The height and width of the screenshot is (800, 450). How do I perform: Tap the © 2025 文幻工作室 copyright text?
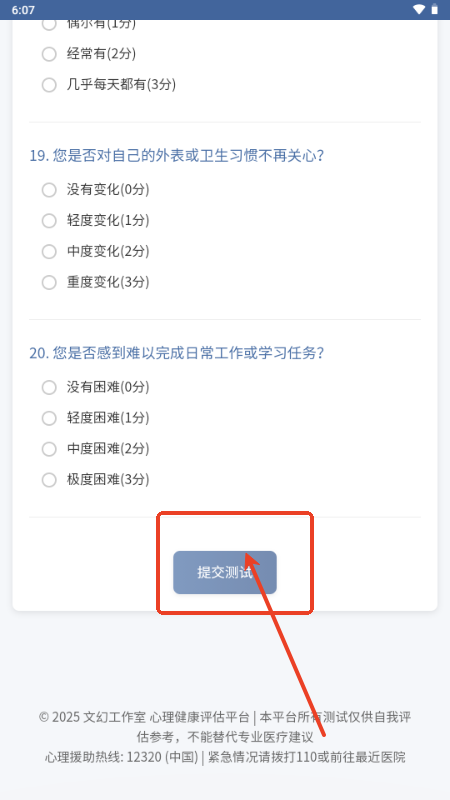point(92,717)
